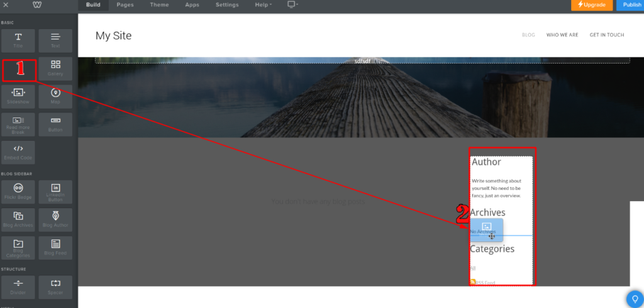The width and height of the screenshot is (644, 308).
Task: Click the BASIC section label
Action: (x=7, y=23)
